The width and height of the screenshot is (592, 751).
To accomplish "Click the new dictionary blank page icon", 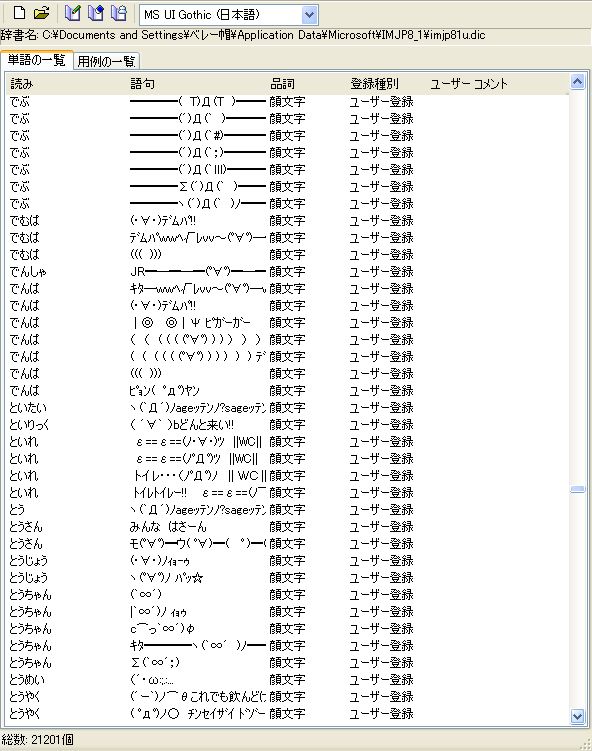I will click(x=20, y=13).
